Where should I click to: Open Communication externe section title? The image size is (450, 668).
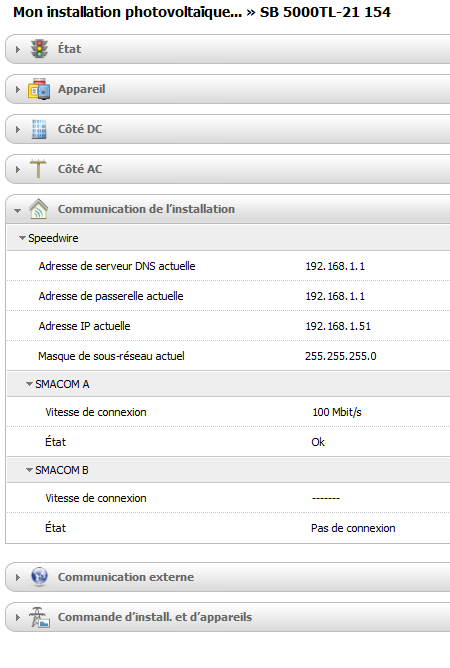click(126, 577)
